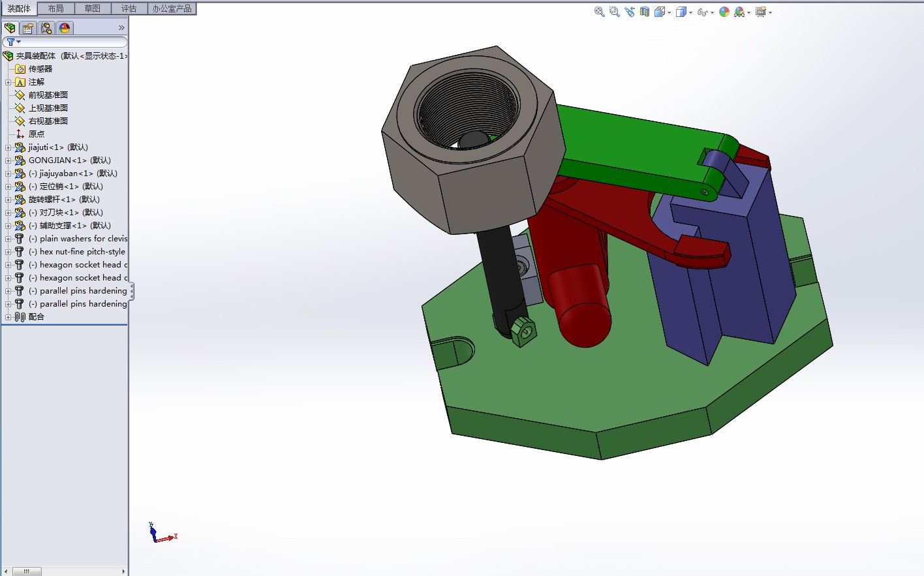Image resolution: width=924 pixels, height=576 pixels.
Task: Click the View Settings monitor icon
Action: [760, 12]
